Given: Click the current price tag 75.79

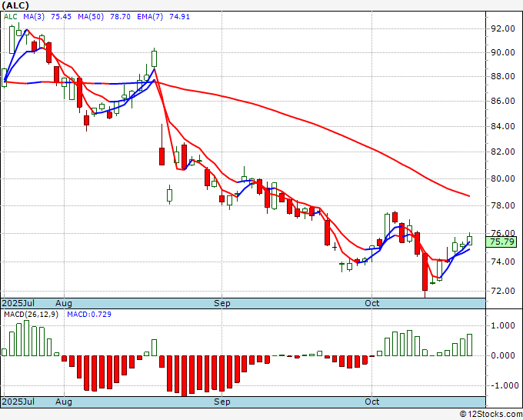Looking at the screenshot, I should (501, 242).
